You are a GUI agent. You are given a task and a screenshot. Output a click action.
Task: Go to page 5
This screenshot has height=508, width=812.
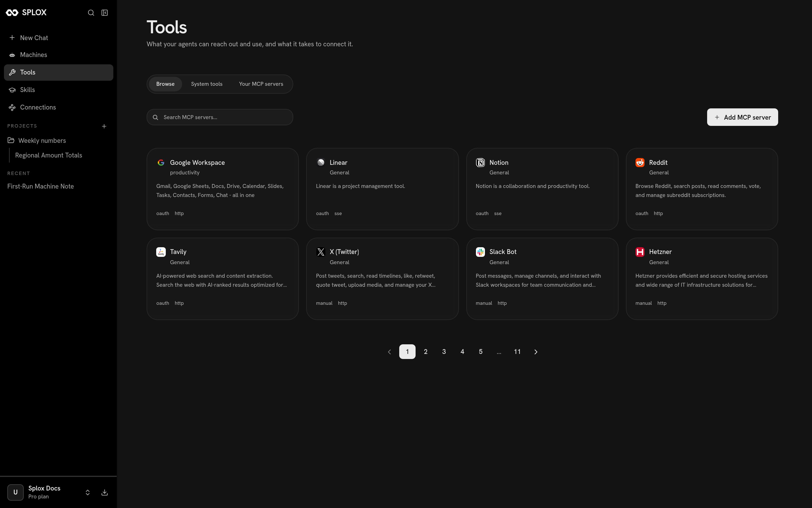(x=480, y=352)
